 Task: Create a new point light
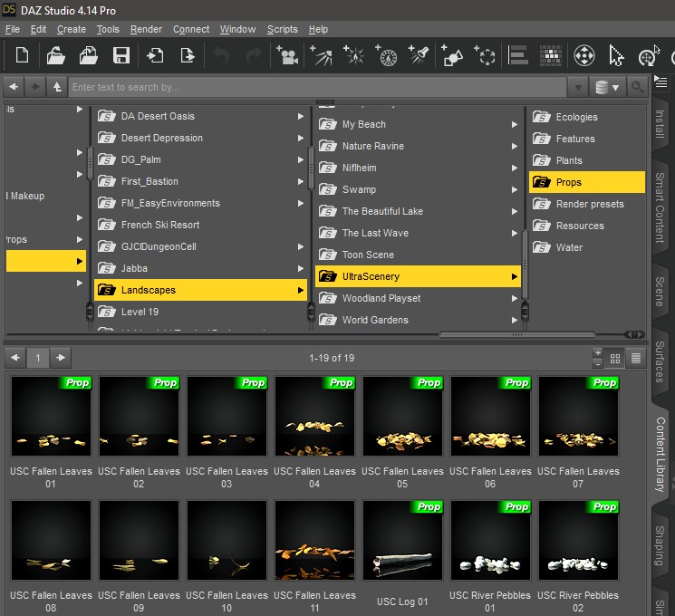point(354,55)
